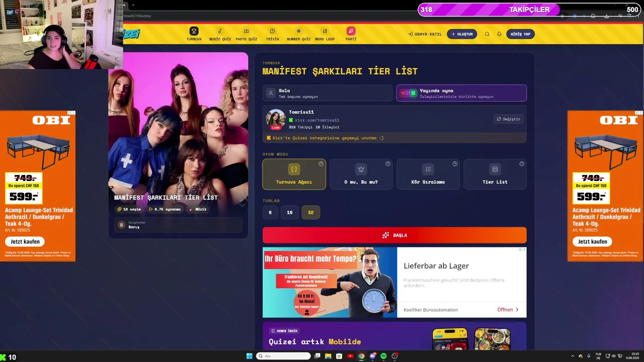
Task: Click the help icon on Tier List card
Action: click(x=522, y=164)
